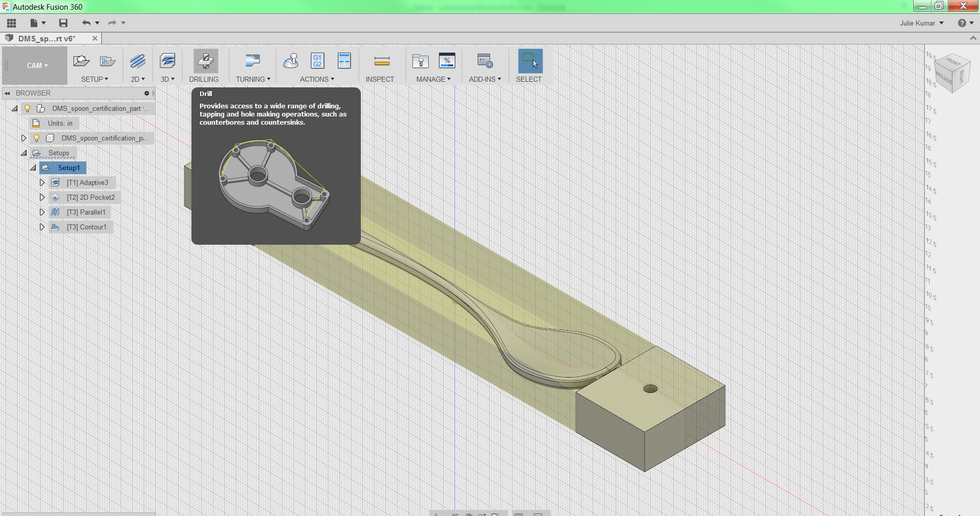This screenshot has height=516, width=980.
Task: Open the 2D dropdown menu
Action: (x=138, y=79)
